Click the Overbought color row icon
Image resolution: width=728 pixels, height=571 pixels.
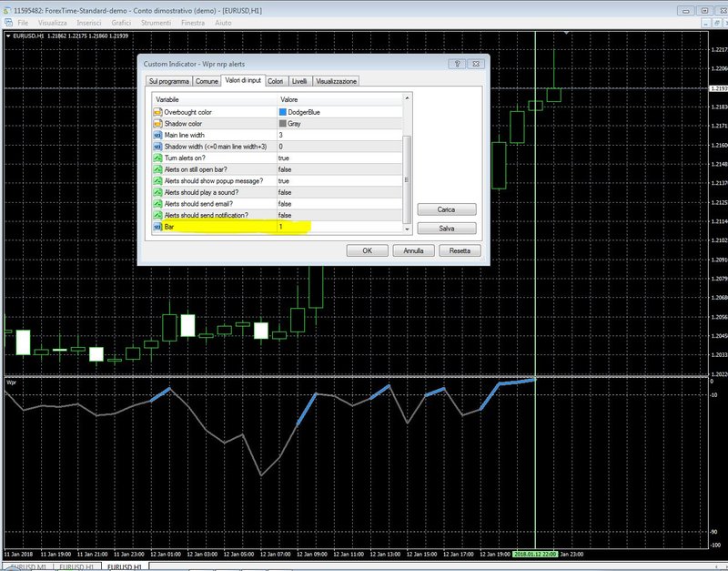coord(157,111)
